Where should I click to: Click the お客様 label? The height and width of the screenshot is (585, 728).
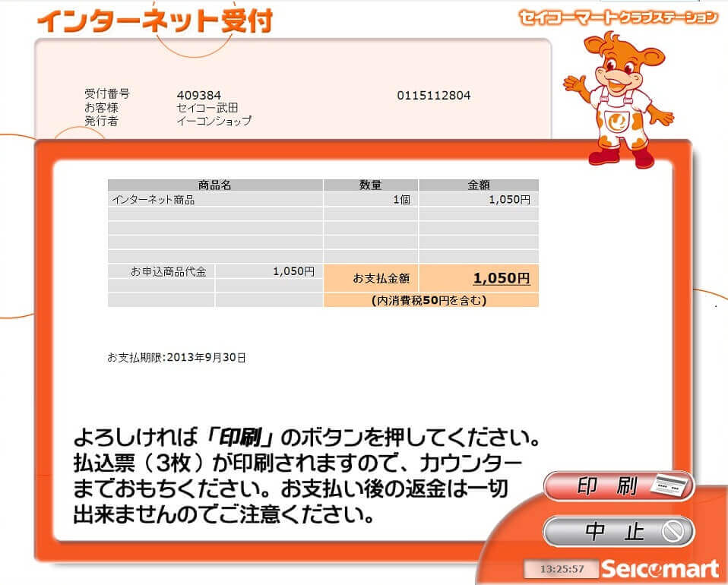pos(101,108)
